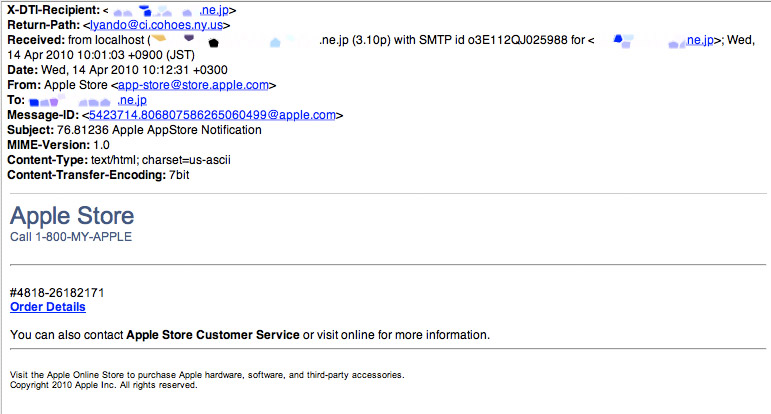This screenshot has width=771, height=414.
Task: Click the Apple Store Customer Service bold text
Action: pos(213,335)
